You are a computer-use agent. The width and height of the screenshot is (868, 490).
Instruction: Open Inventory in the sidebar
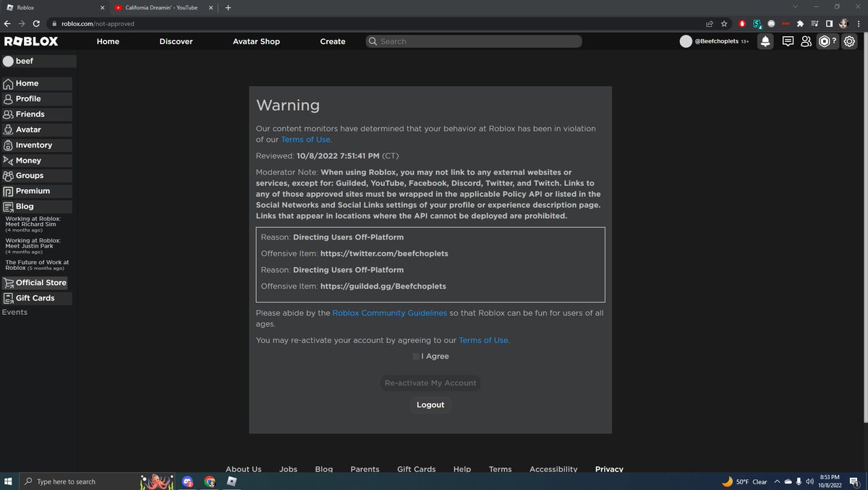coord(36,145)
